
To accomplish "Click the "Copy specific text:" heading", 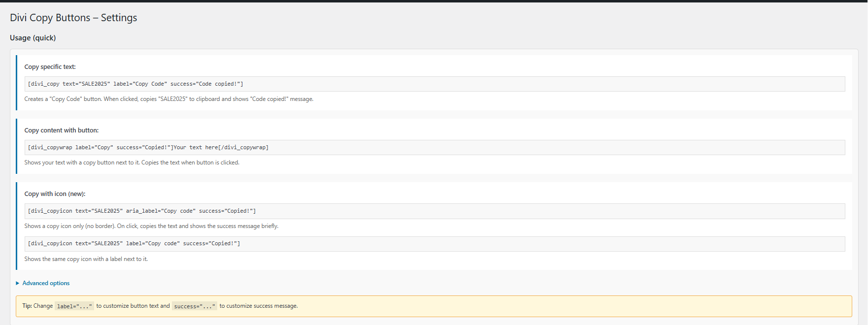I will [x=50, y=67].
